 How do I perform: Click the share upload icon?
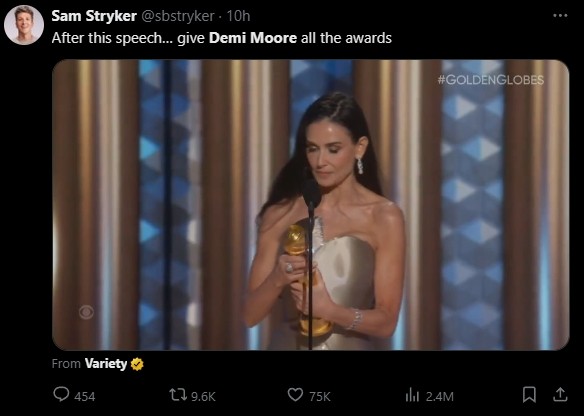click(560, 395)
